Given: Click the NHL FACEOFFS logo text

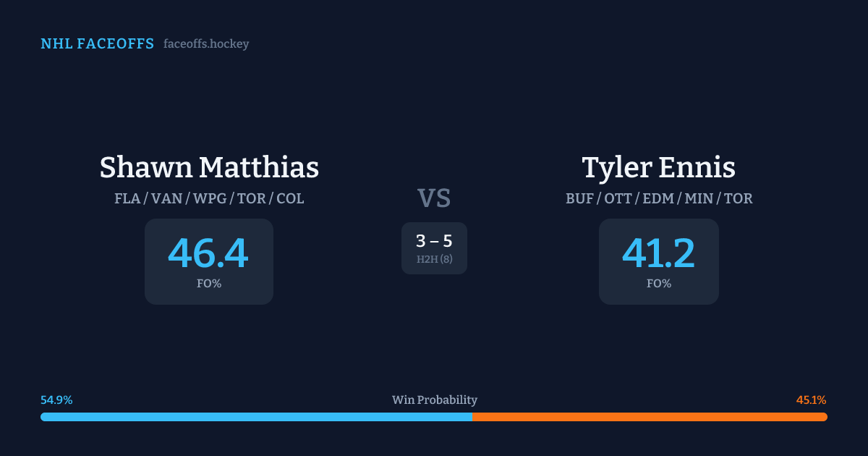Looking at the screenshot, I should (97, 44).
